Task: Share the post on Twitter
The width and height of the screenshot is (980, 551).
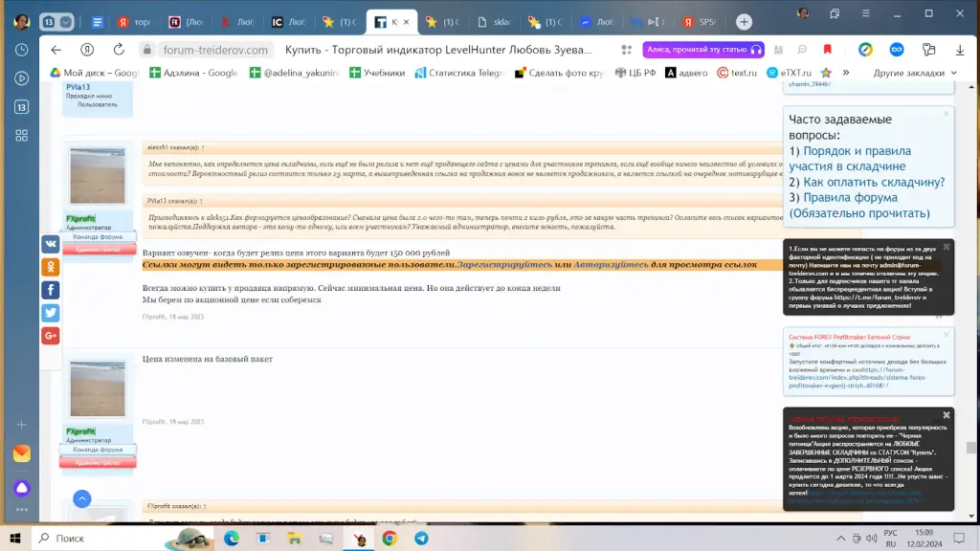Action: (x=51, y=313)
